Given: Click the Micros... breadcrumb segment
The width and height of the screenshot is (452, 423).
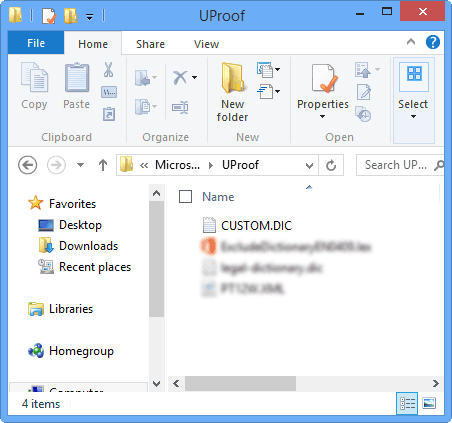Looking at the screenshot, I should click(178, 165).
